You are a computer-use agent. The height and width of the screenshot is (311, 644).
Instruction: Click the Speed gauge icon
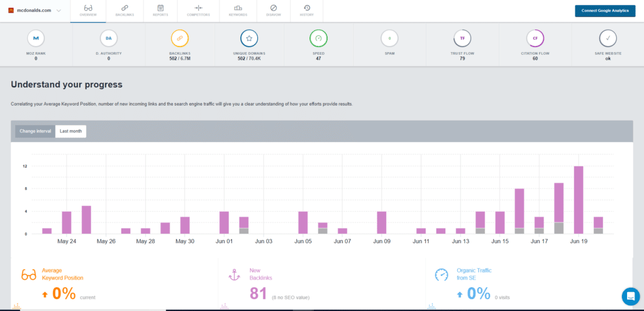point(319,38)
